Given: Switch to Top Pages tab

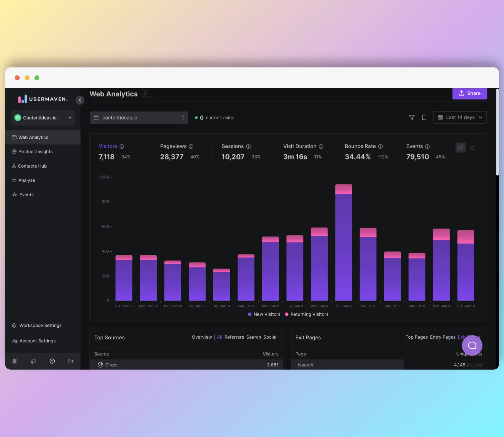Looking at the screenshot, I should [417, 337].
